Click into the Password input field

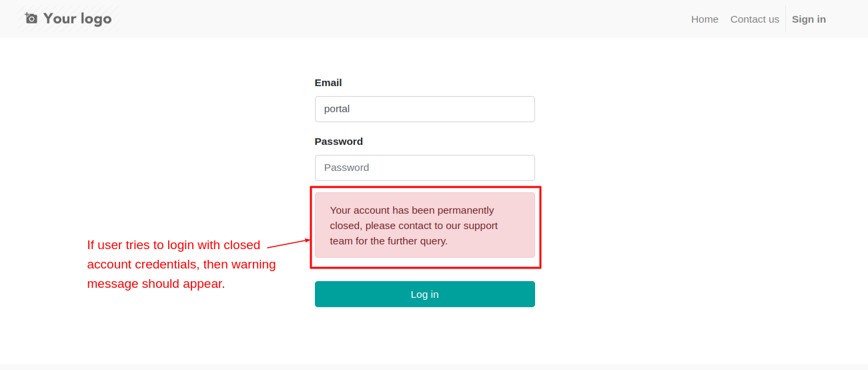pos(424,168)
